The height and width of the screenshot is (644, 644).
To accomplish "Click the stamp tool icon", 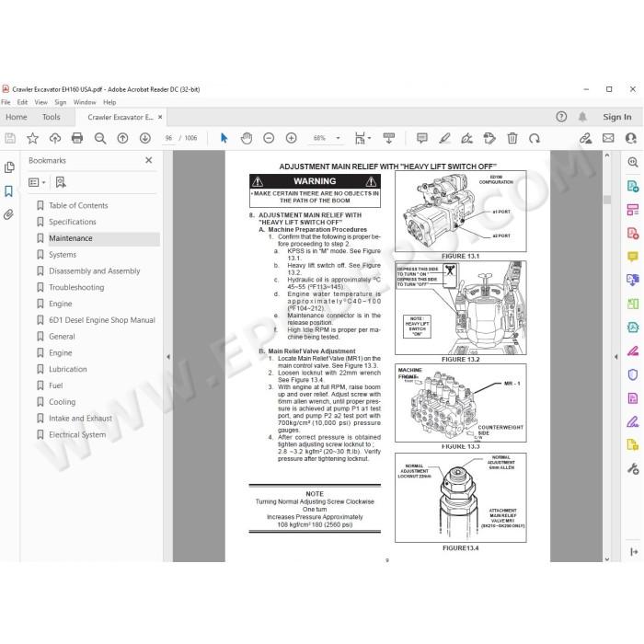I will point(489,138).
